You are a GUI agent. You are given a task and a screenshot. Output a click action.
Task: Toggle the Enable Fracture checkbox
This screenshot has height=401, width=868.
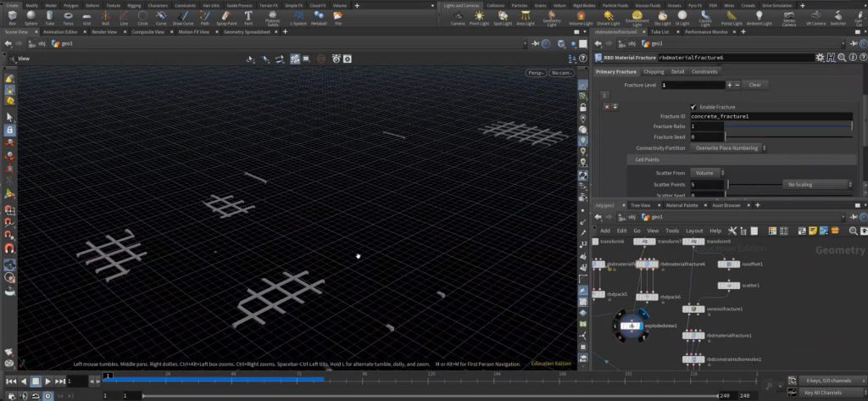pyautogui.click(x=693, y=107)
